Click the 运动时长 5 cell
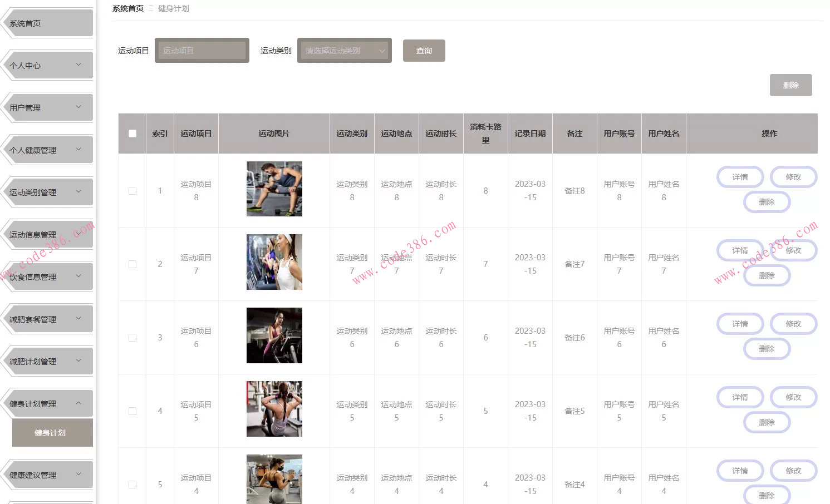Image resolution: width=830 pixels, height=504 pixels. tap(441, 411)
